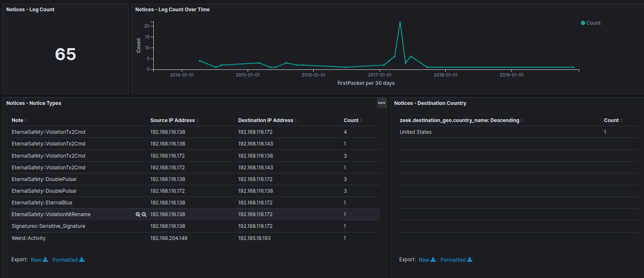Click the Raw download icon in the Destination Country panel

click(434, 260)
